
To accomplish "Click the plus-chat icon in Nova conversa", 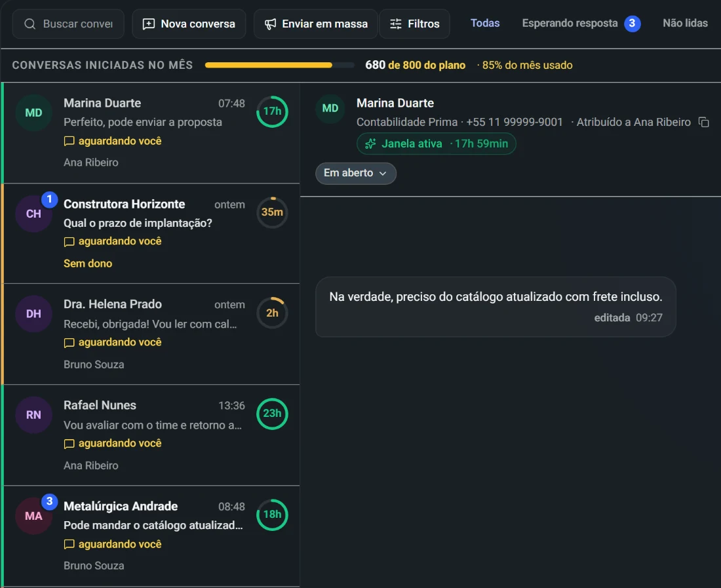I will (149, 24).
